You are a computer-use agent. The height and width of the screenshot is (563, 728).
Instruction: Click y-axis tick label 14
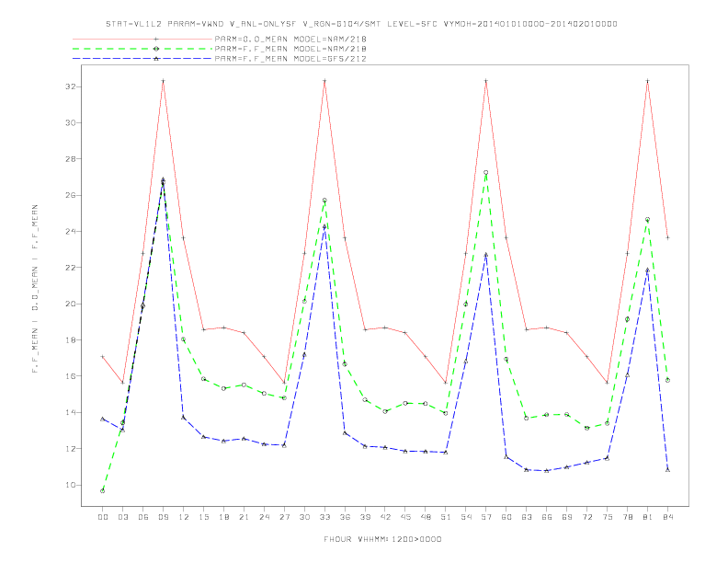(71, 412)
